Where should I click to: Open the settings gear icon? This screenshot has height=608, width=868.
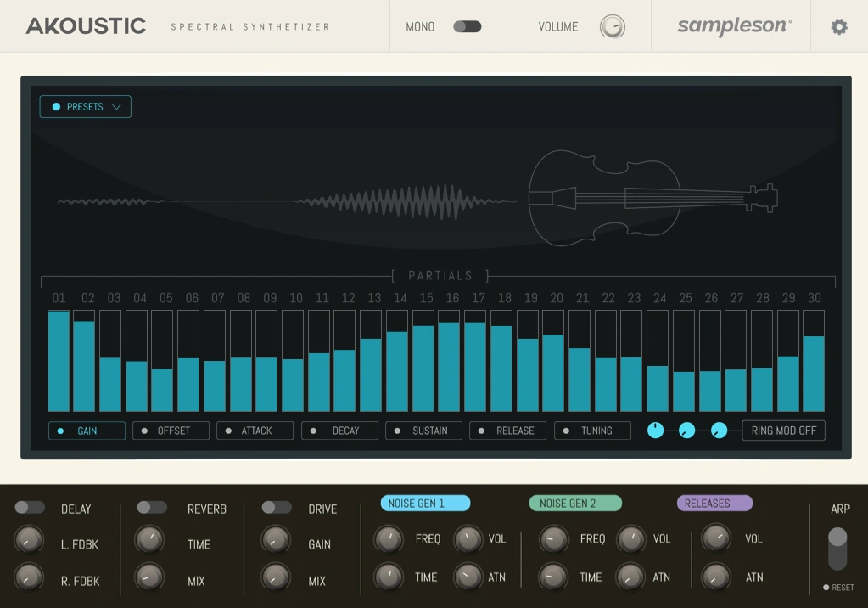(839, 26)
